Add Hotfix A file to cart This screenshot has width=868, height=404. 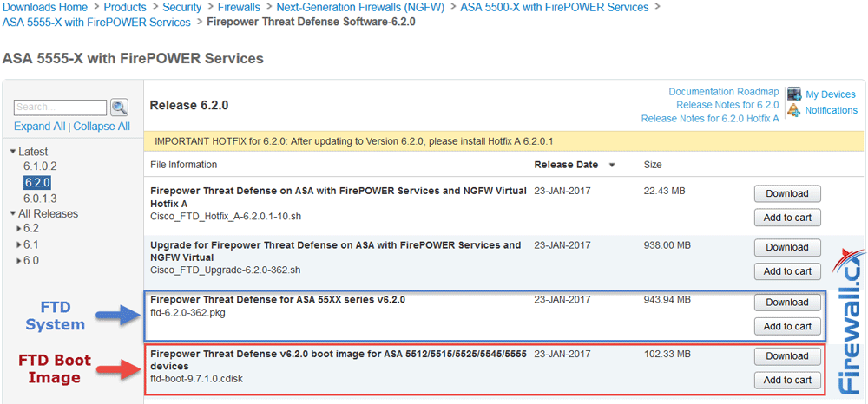coord(787,218)
